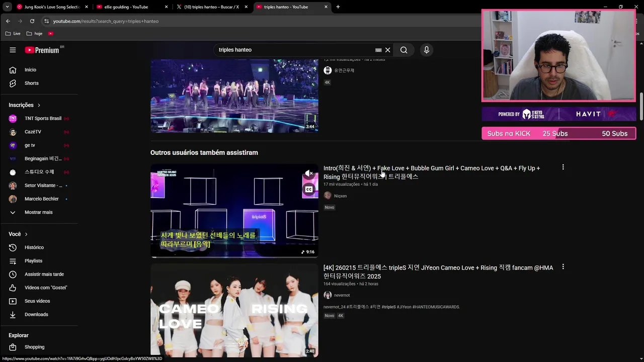Open the YouTube hamburger guide menu
This screenshot has height=362, width=644.
(13, 50)
